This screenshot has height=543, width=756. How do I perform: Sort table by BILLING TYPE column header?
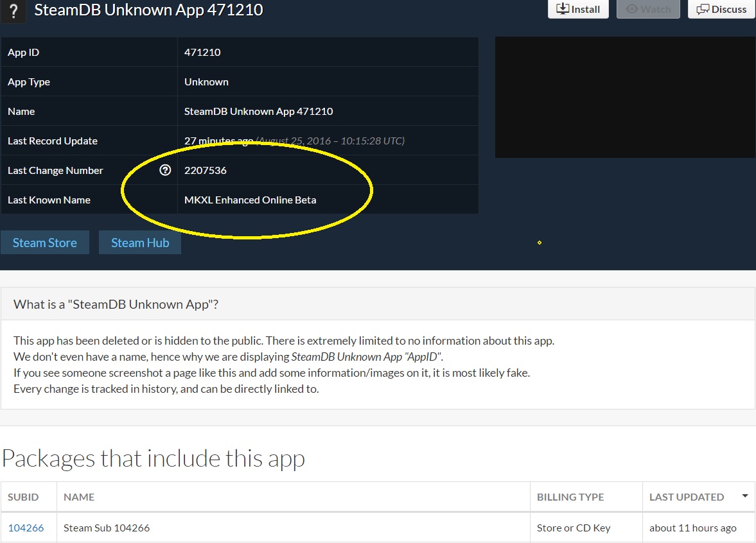coord(570,497)
